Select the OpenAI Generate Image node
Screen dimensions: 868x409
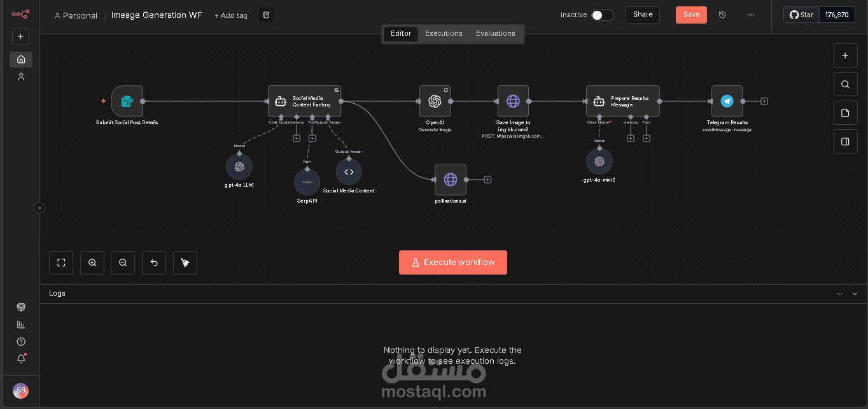(435, 101)
